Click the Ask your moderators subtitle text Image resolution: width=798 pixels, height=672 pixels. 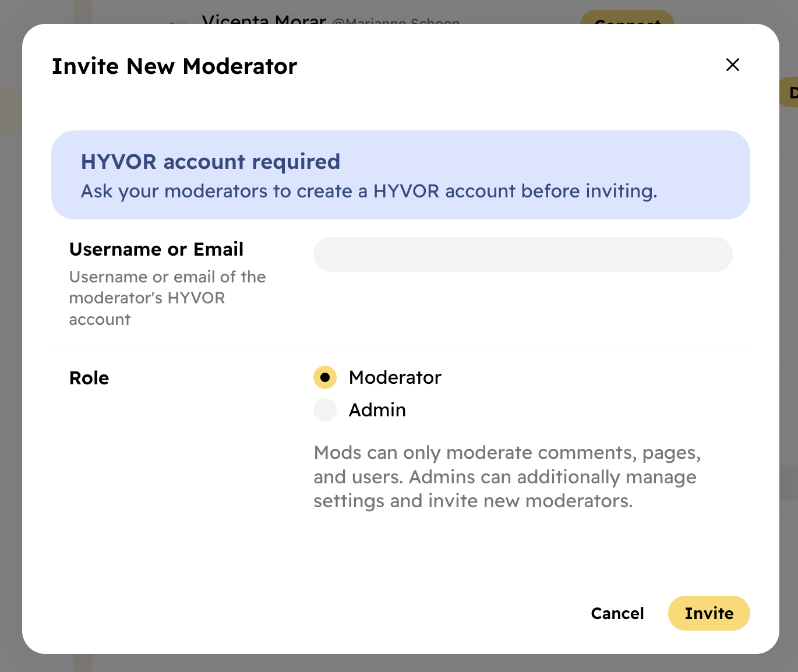[369, 191]
